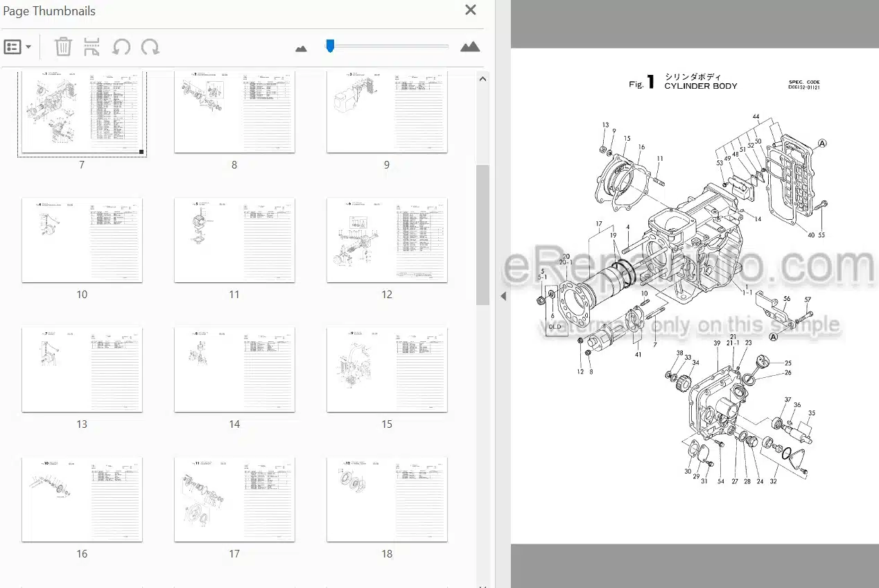Enlarge thumbnail size with large mountain icon
The width and height of the screenshot is (879, 588).
tap(470, 46)
